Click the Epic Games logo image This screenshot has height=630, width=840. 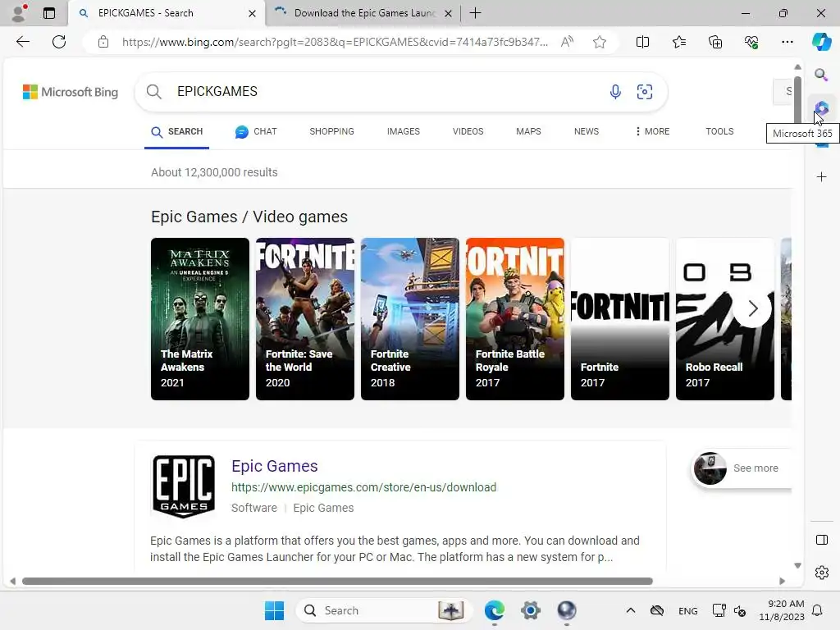[x=184, y=486]
